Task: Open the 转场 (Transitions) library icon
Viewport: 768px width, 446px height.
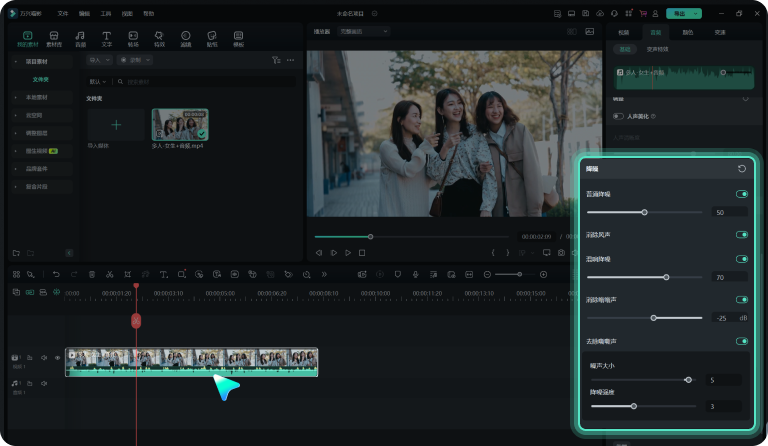Action: click(x=133, y=38)
